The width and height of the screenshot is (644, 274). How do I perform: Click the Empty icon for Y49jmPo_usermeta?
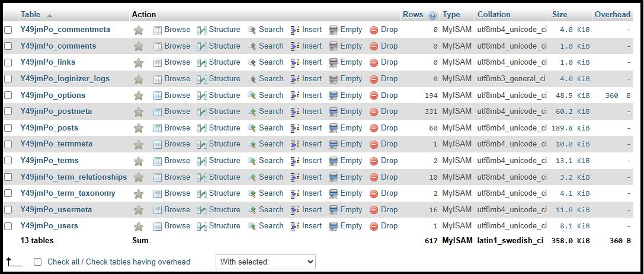tap(334, 210)
